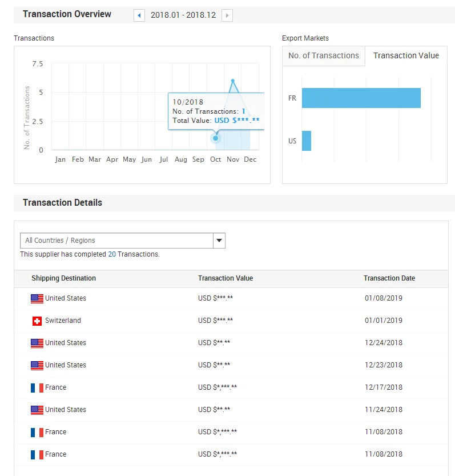
Task: Click France flag in 12/17/2018 row
Action: click(x=37, y=388)
